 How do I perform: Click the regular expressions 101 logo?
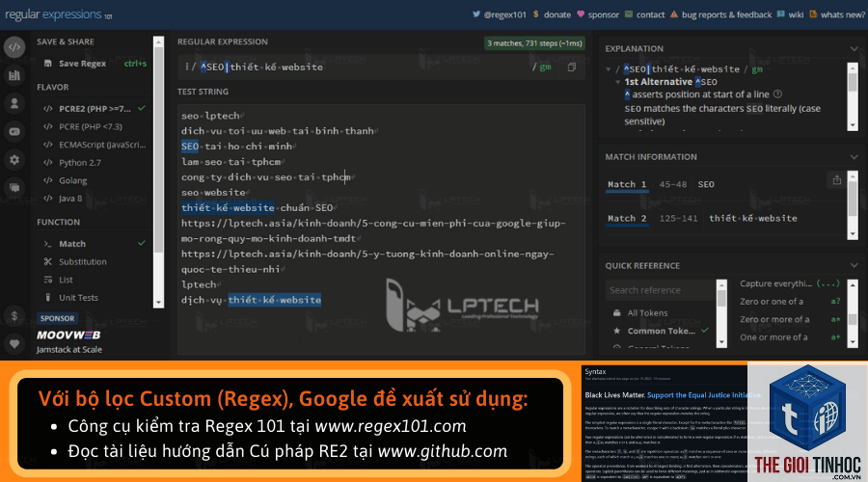(x=59, y=14)
